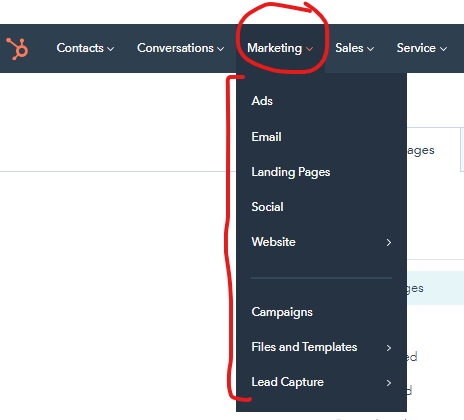Select Ads from Marketing dropdown
Viewport: 464px width, 420px height.
(x=262, y=101)
